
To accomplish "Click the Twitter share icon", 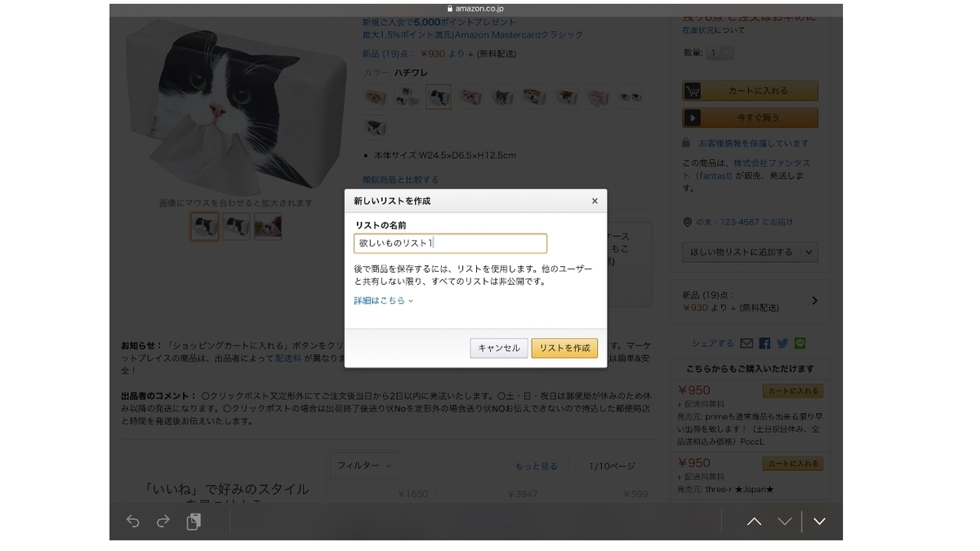I will [782, 344].
